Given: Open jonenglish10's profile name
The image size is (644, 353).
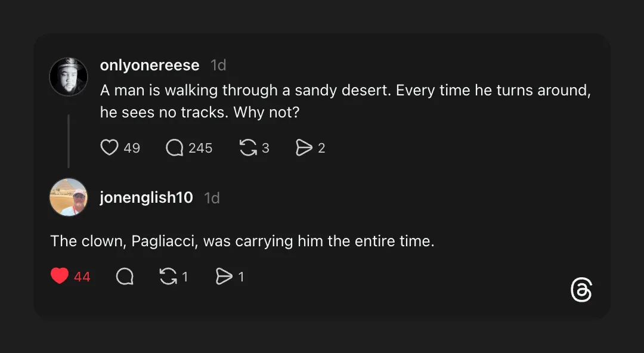Looking at the screenshot, I should pos(146,197).
